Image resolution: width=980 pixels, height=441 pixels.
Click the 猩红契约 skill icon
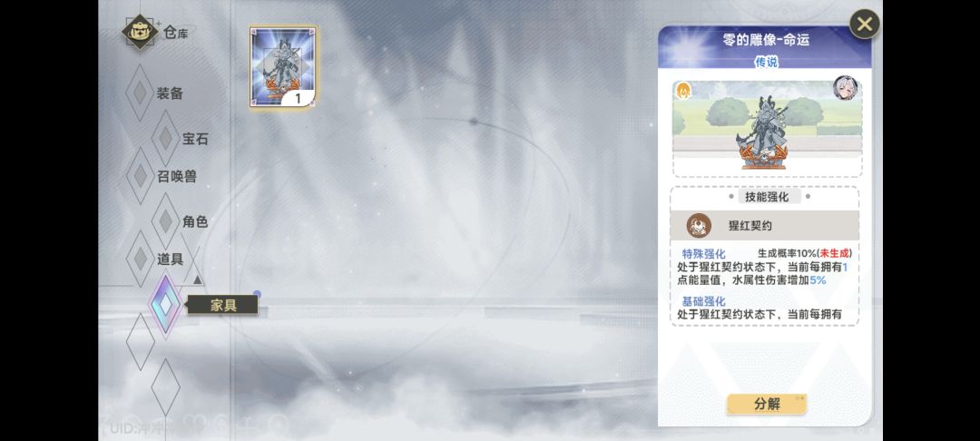(x=699, y=226)
